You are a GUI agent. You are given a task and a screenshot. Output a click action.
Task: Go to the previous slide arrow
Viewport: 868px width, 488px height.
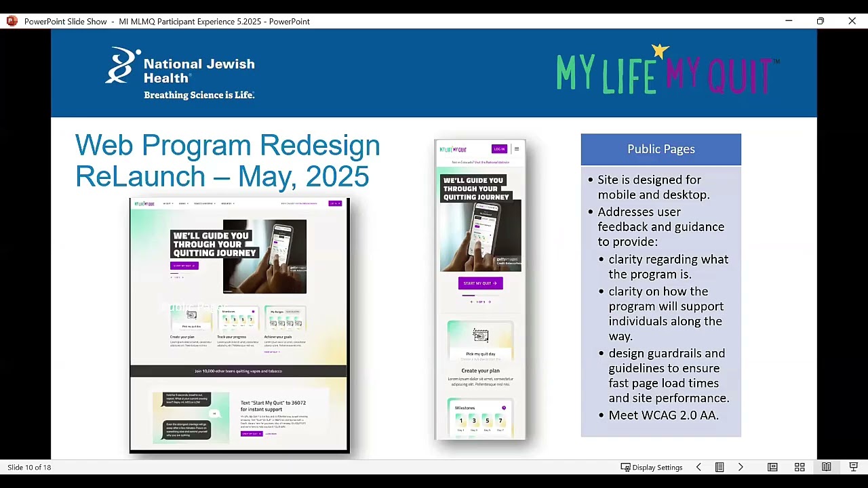(x=698, y=467)
